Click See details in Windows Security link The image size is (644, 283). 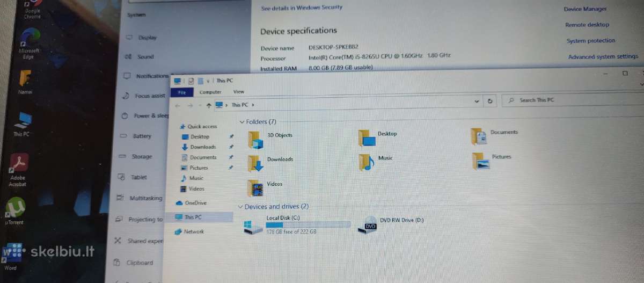pos(302,8)
